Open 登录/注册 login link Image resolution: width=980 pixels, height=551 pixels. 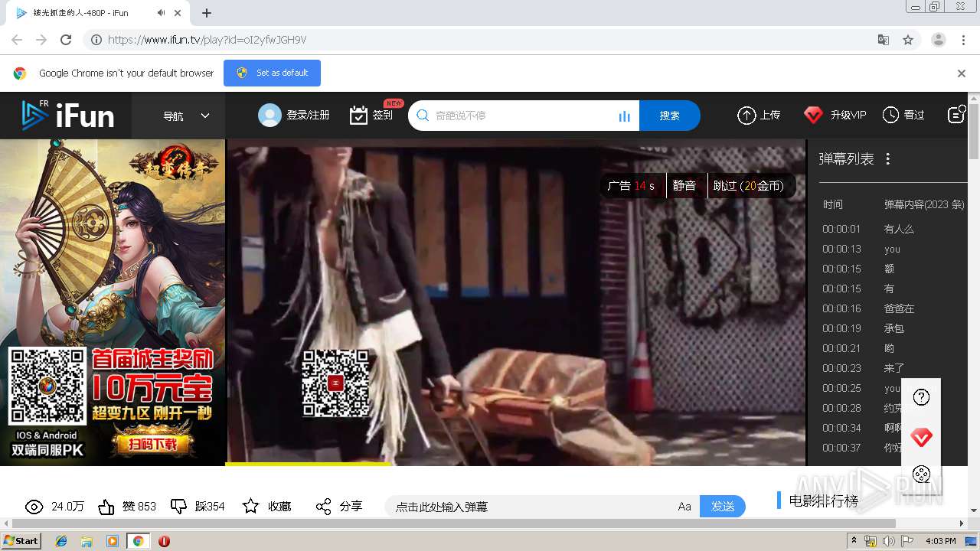pyautogui.click(x=308, y=116)
